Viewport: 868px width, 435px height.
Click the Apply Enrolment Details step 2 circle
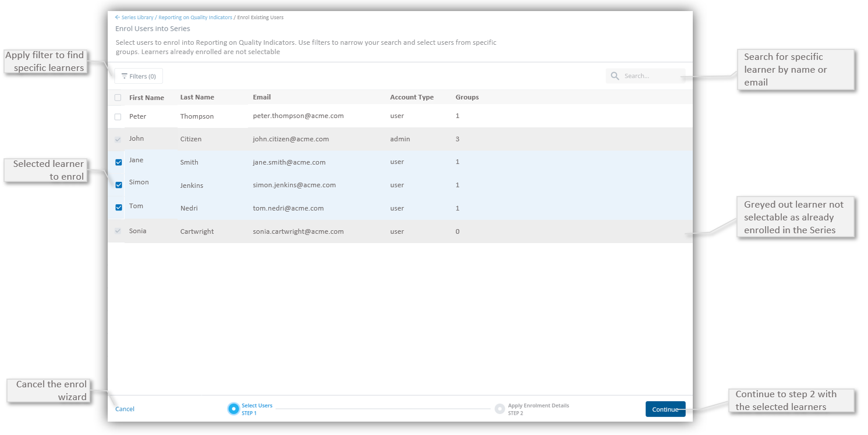[x=499, y=409]
